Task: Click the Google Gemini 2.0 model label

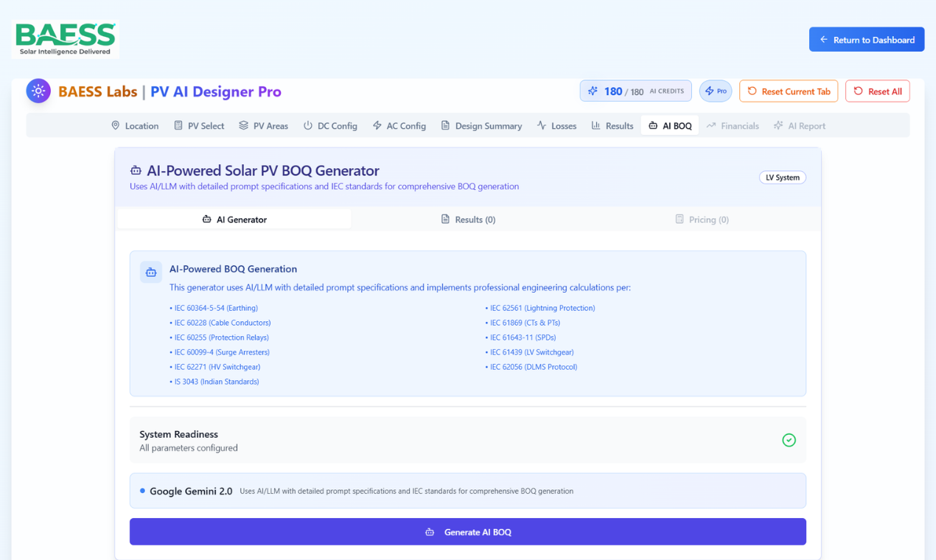Action: click(191, 491)
